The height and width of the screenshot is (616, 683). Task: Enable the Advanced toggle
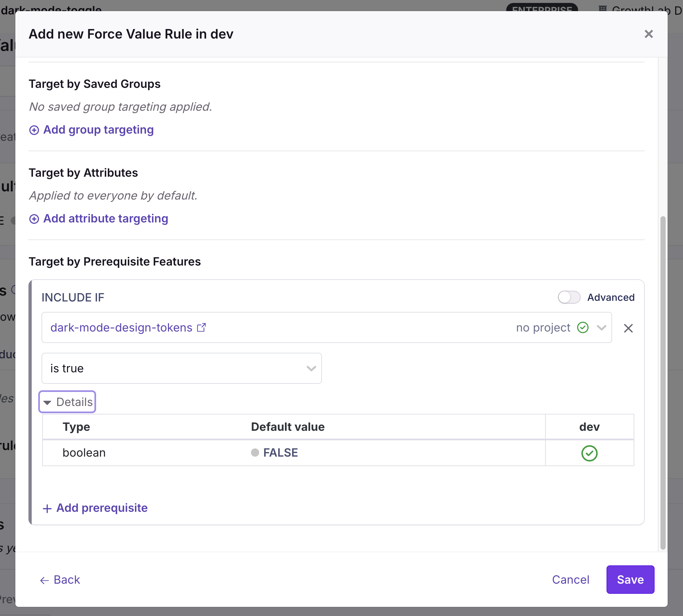(569, 298)
